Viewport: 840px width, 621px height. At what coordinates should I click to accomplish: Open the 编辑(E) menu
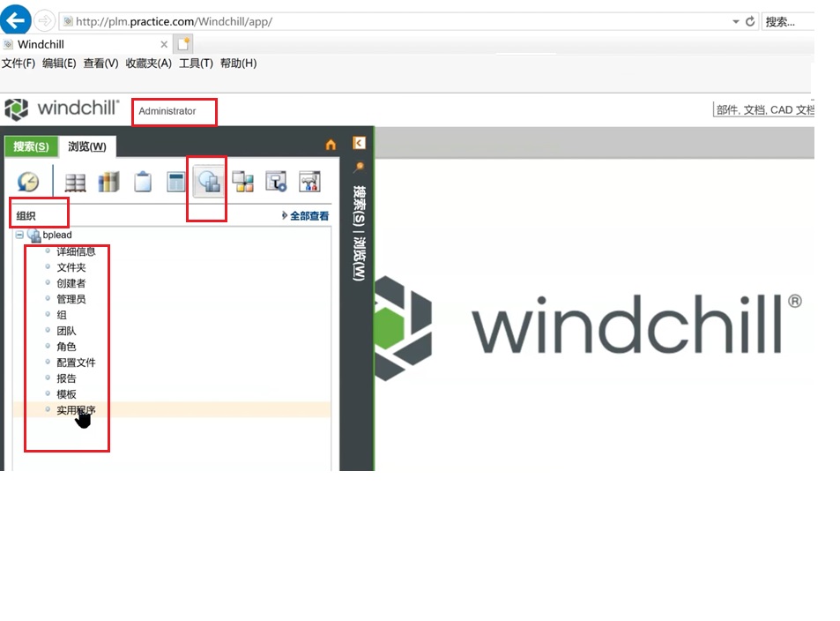click(59, 64)
